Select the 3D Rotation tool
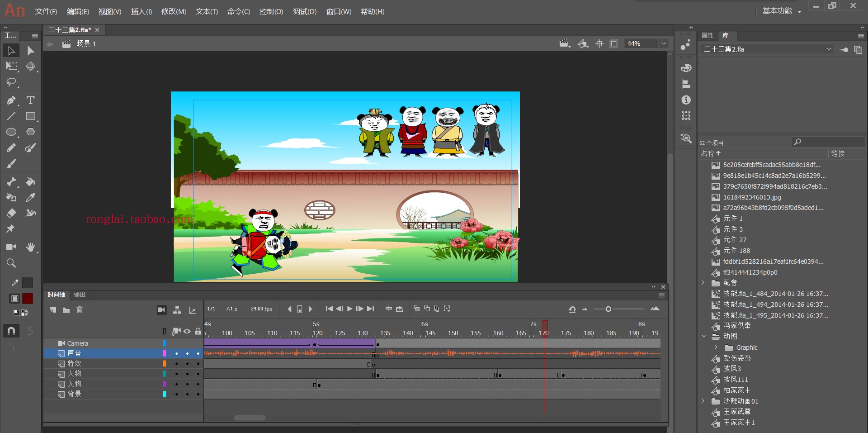 pos(30,67)
